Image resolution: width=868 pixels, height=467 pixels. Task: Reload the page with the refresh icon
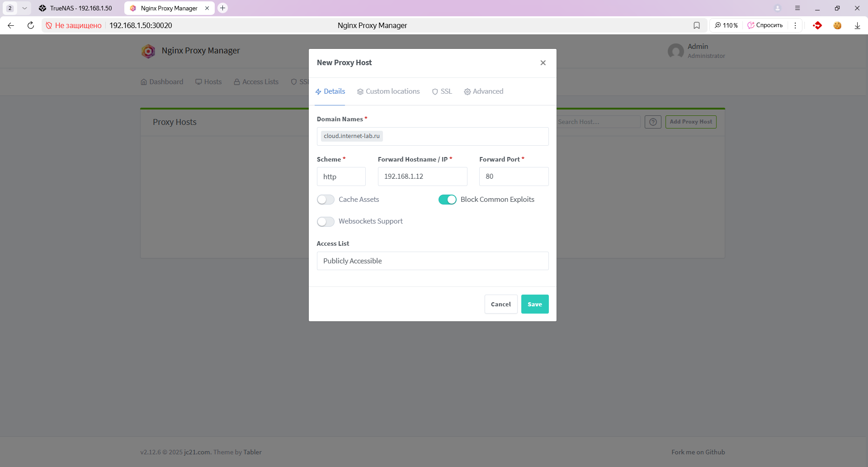(31, 25)
